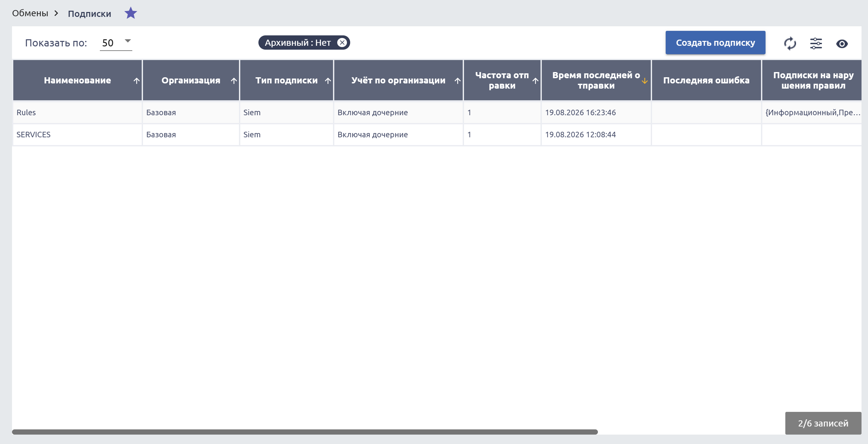This screenshot has width=868, height=444.
Task: Sort by Частота отправки arrow icon
Action: click(535, 80)
